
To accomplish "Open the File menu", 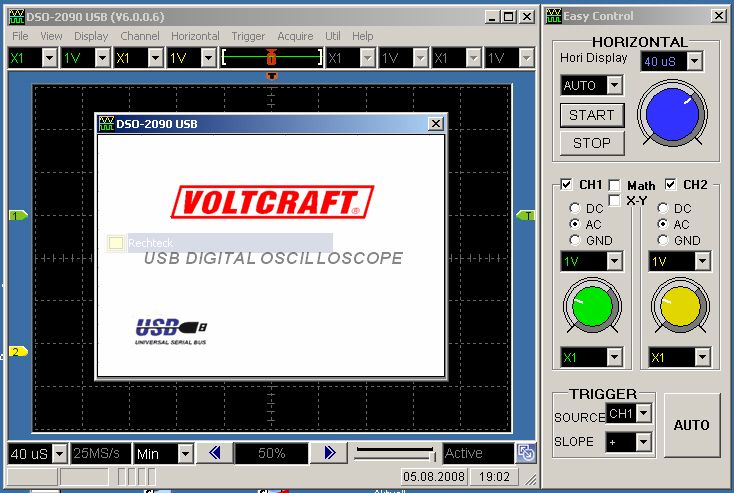I will point(20,36).
